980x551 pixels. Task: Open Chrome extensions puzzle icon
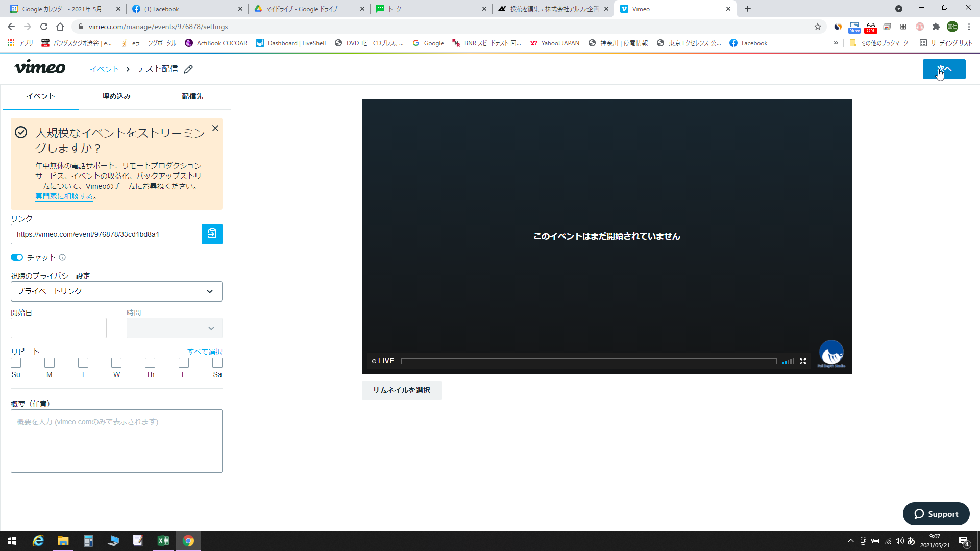tap(936, 27)
